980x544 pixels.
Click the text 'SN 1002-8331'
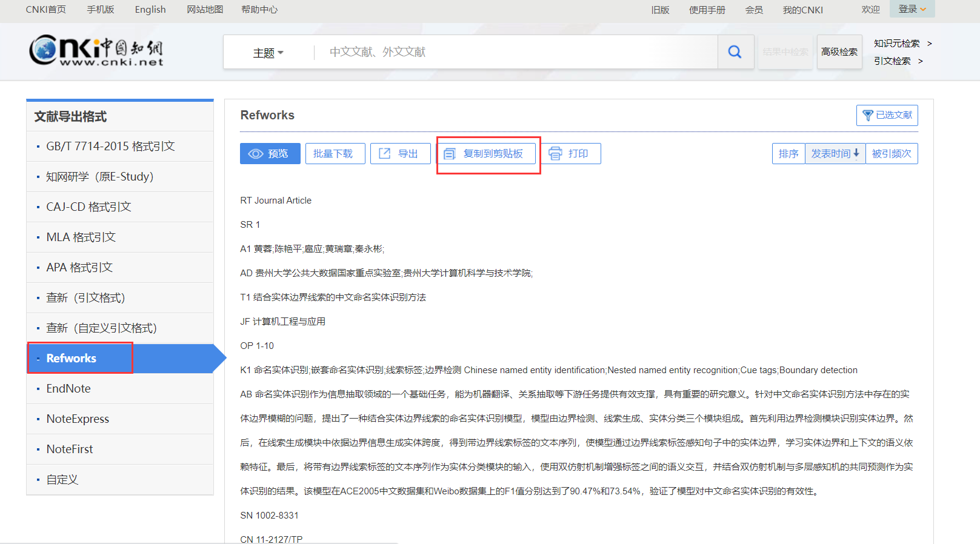(x=269, y=516)
